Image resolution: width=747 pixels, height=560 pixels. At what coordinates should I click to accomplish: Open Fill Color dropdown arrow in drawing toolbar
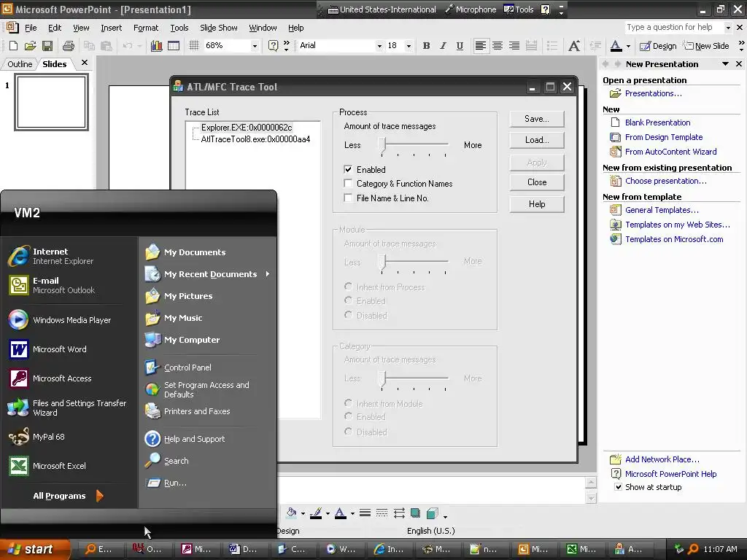pos(303,513)
